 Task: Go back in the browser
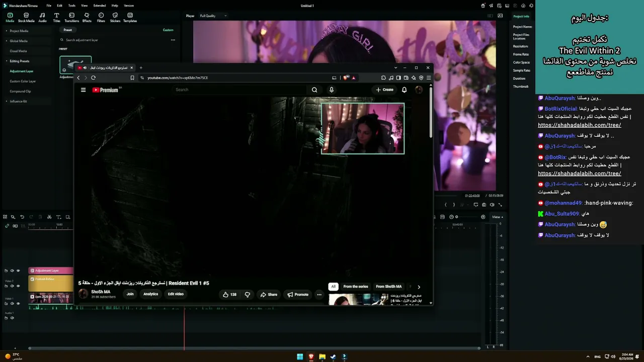coord(78,77)
